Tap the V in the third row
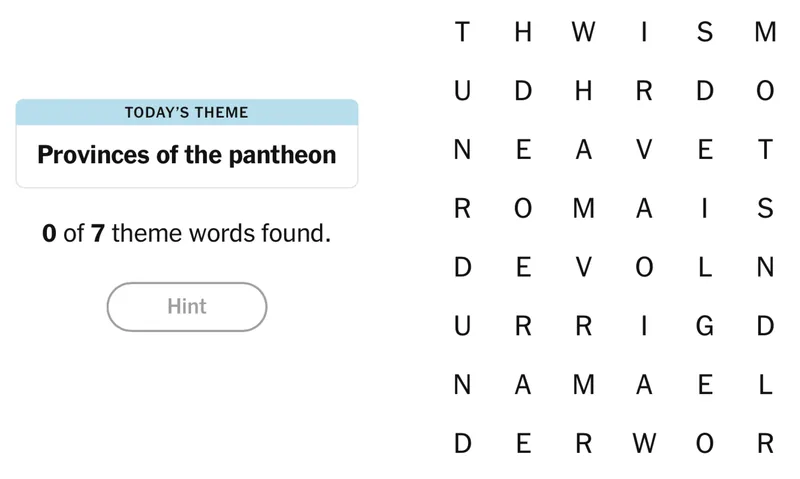 pos(645,150)
